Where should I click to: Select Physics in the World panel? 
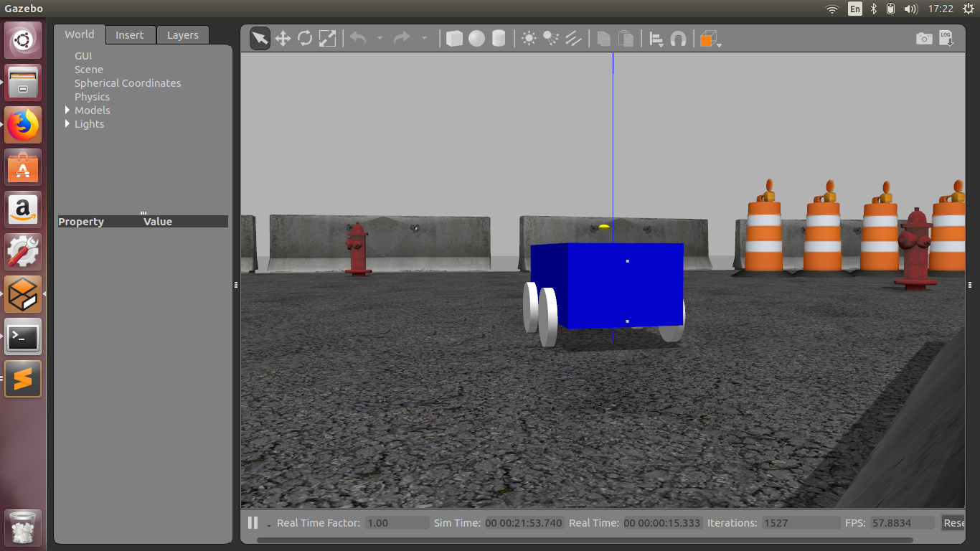click(92, 96)
